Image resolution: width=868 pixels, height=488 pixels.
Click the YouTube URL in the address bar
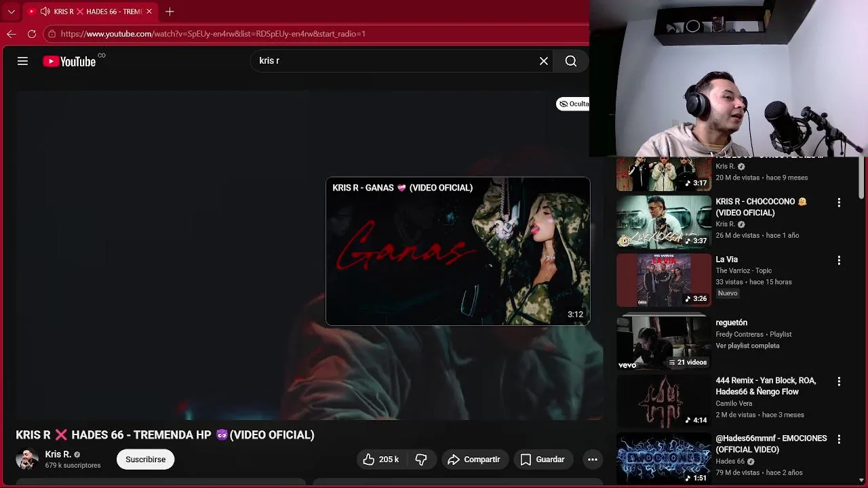pos(213,33)
